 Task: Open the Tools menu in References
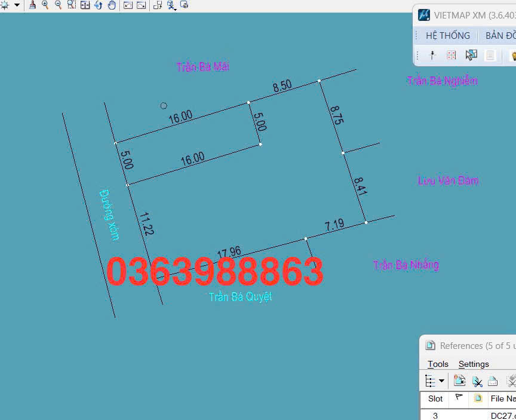[438, 364]
